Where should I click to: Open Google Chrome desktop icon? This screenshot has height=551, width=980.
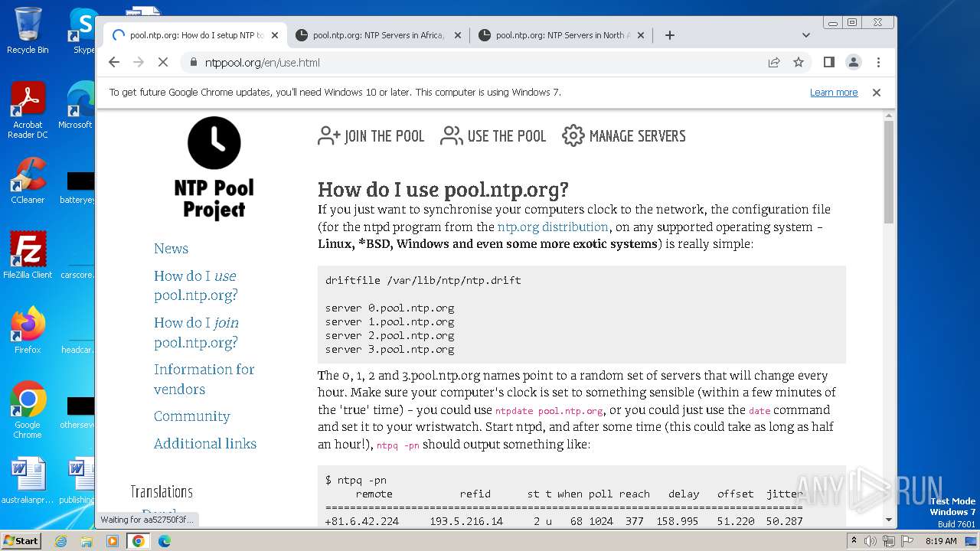(x=28, y=410)
